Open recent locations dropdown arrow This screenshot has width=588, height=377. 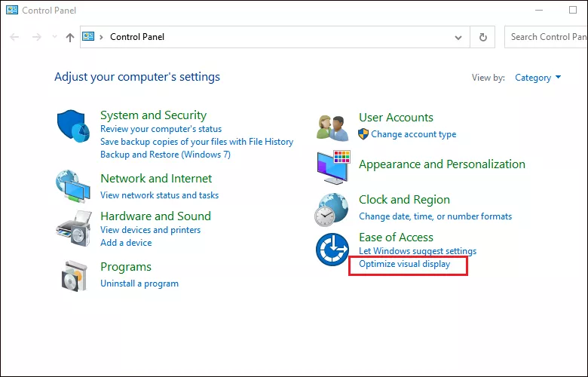pos(55,37)
